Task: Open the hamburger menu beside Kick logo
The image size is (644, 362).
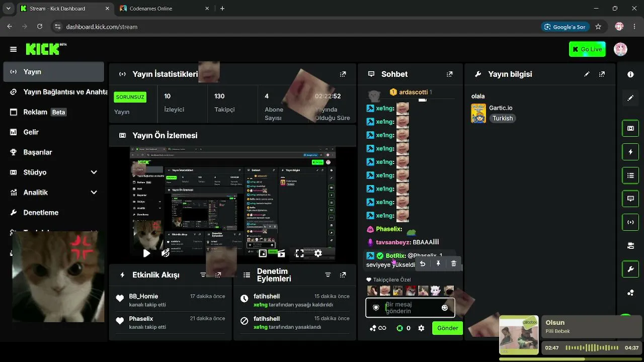Action: coord(14,49)
